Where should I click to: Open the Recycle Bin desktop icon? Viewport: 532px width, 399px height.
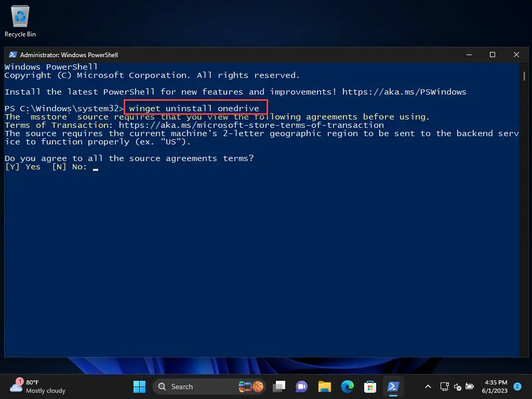pyautogui.click(x=20, y=22)
